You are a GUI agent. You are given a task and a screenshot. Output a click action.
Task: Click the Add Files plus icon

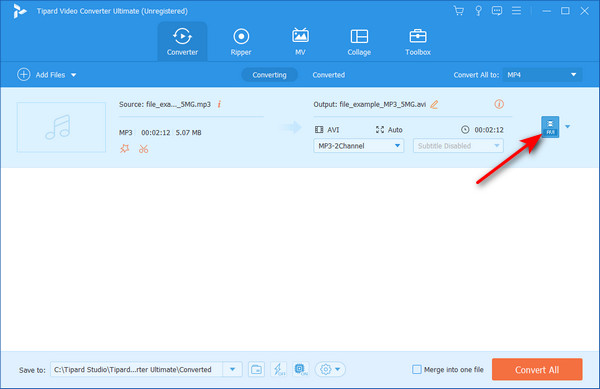24,75
